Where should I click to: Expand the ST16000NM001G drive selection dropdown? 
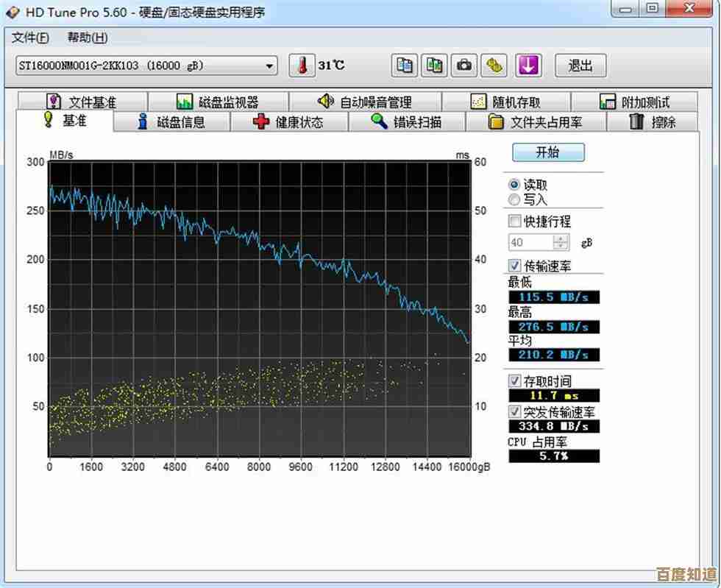(x=270, y=65)
